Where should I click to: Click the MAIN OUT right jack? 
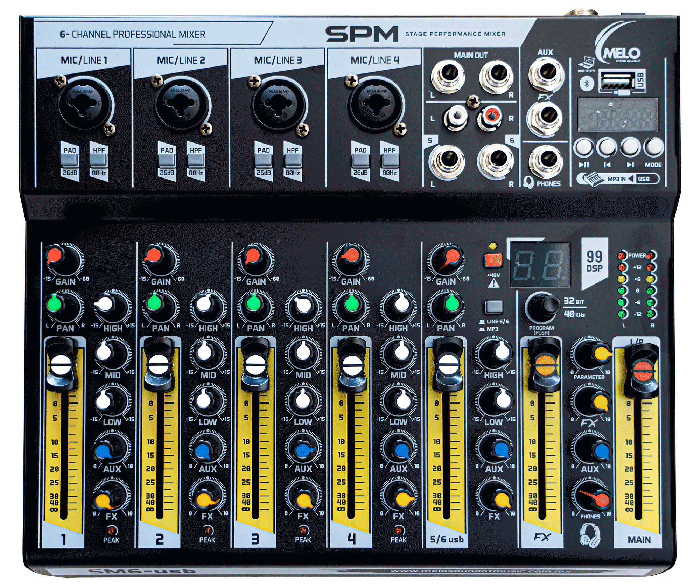click(x=496, y=76)
